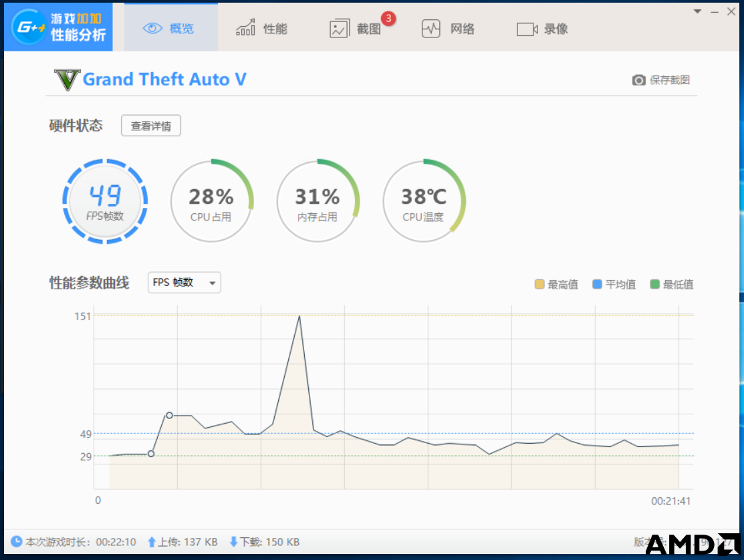Click the 28% CPU占用 gauge
Viewport: 744px width, 560px height.
(x=212, y=201)
